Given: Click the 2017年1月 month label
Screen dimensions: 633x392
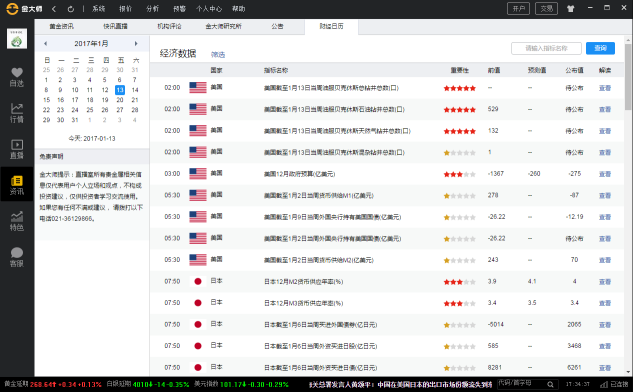Looking at the screenshot, I should (x=91, y=44).
